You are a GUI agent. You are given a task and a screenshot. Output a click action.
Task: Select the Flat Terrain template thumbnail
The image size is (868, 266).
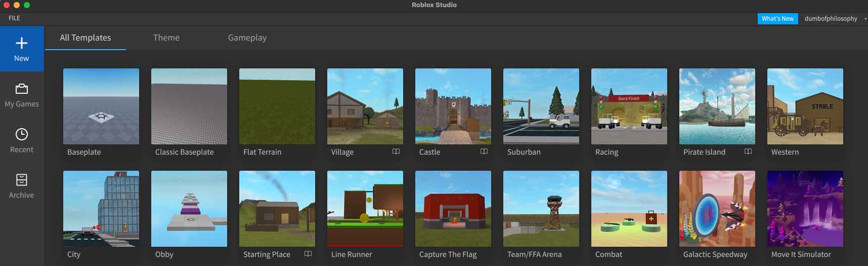click(x=277, y=106)
